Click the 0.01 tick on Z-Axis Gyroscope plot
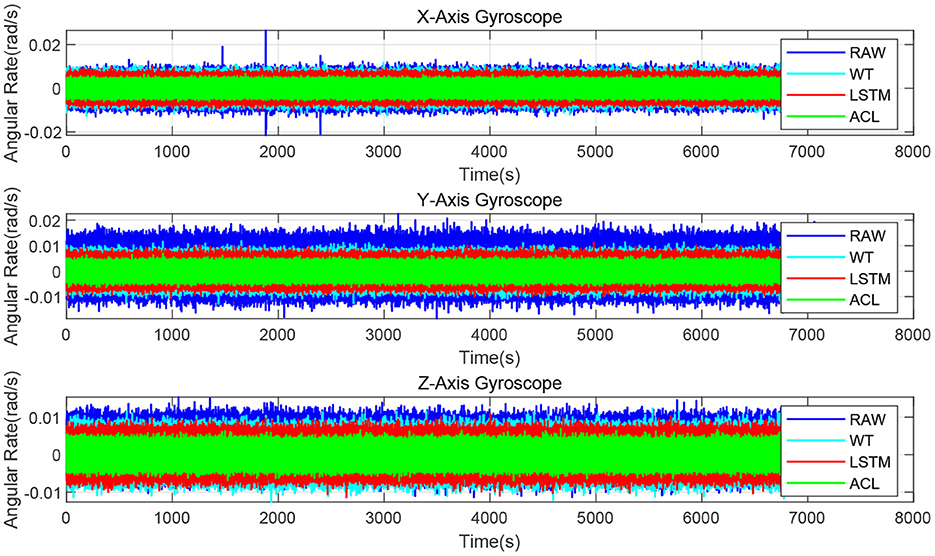The image size is (935, 556). pos(45,418)
